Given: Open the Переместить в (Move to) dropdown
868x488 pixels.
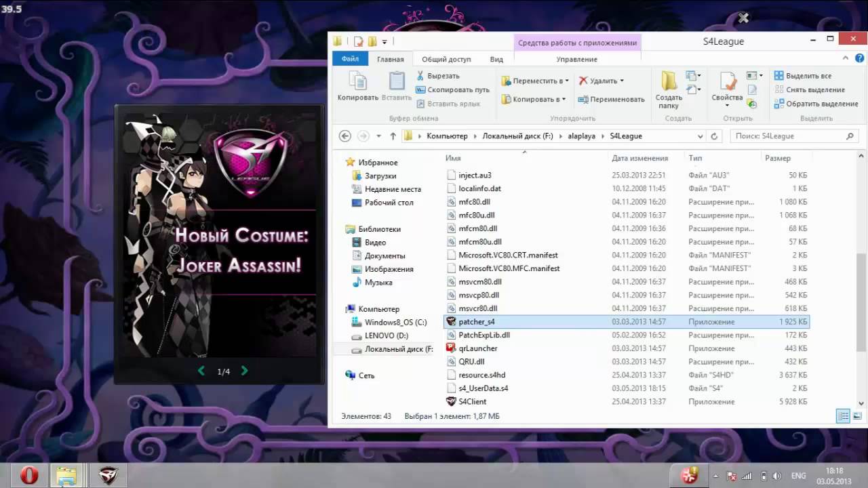Looking at the screenshot, I should coord(535,81).
